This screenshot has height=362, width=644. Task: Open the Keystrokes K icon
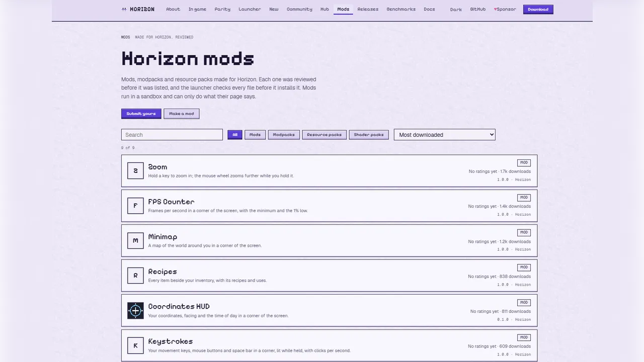(x=135, y=345)
